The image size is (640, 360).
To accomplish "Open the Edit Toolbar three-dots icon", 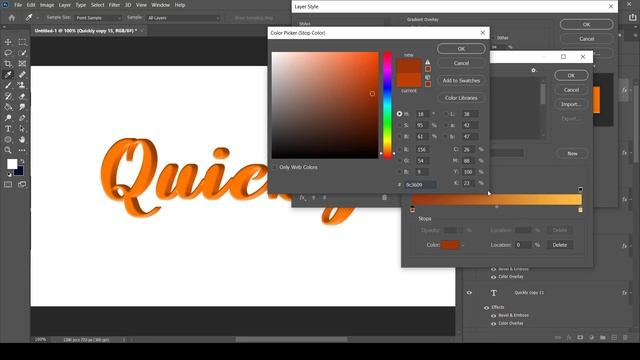I will pos(22,150).
